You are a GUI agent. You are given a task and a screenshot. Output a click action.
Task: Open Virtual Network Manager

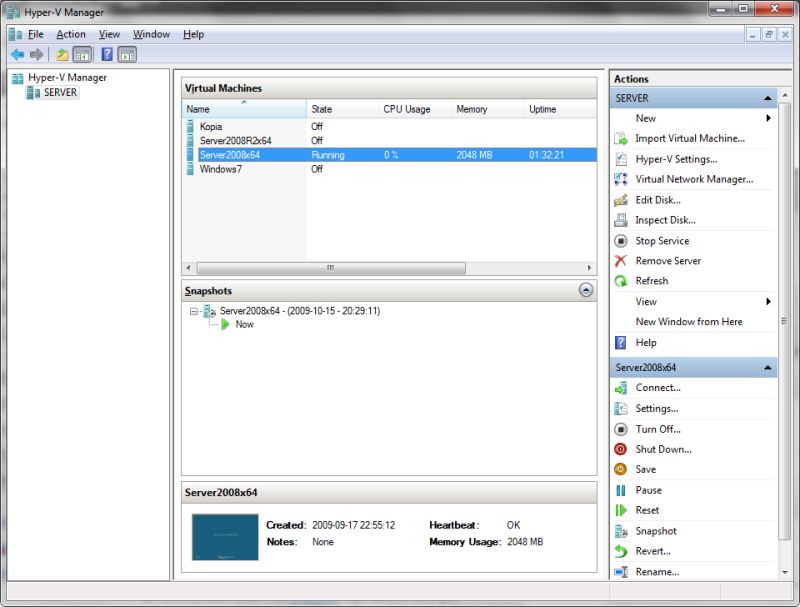click(694, 180)
